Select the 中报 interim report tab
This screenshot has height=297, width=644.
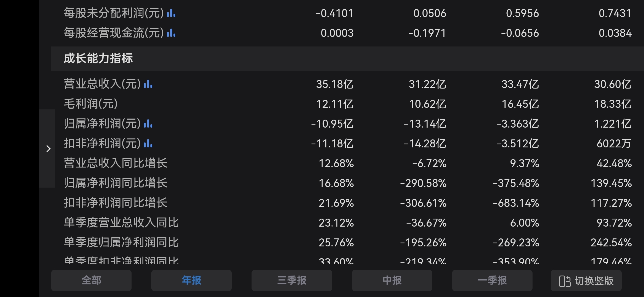(392, 280)
